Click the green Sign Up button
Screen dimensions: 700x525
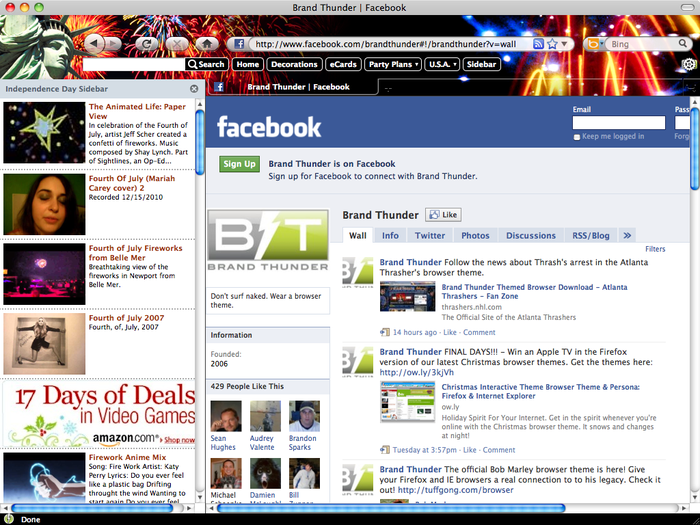(x=239, y=164)
